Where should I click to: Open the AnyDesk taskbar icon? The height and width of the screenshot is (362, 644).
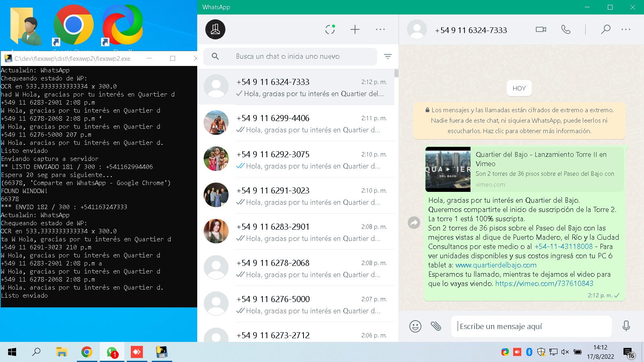tap(137, 352)
